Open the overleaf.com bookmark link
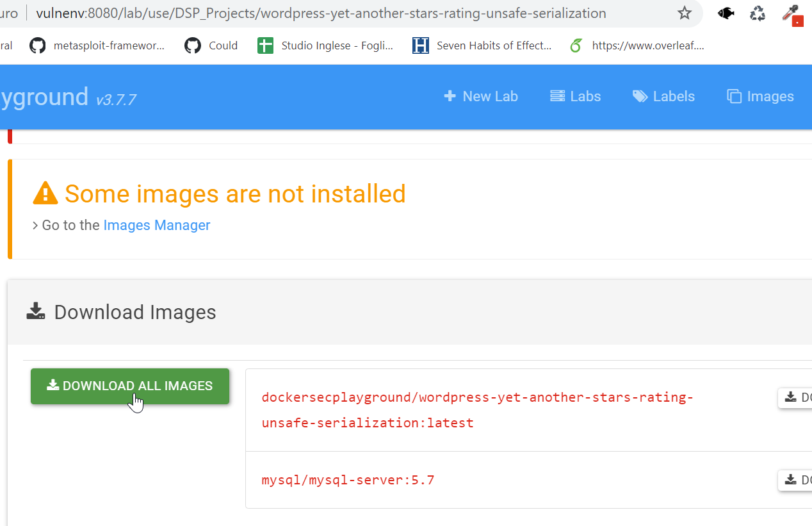This screenshot has width=812, height=526. [x=646, y=45]
